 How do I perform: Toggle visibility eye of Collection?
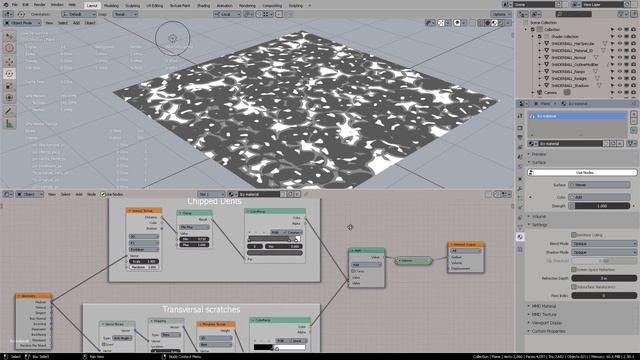coord(620,29)
